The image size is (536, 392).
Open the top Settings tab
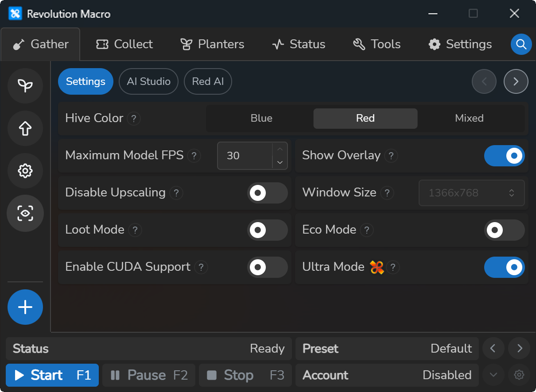[x=460, y=44]
